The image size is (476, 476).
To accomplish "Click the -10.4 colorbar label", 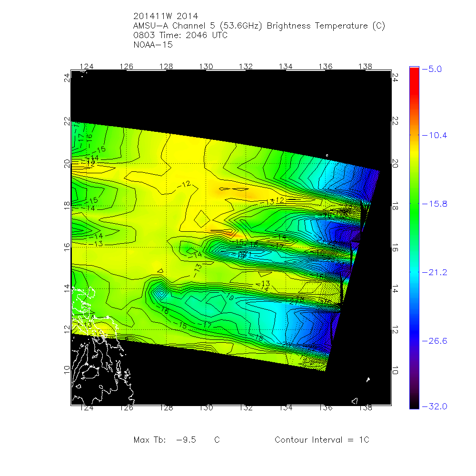I will coord(435,135).
